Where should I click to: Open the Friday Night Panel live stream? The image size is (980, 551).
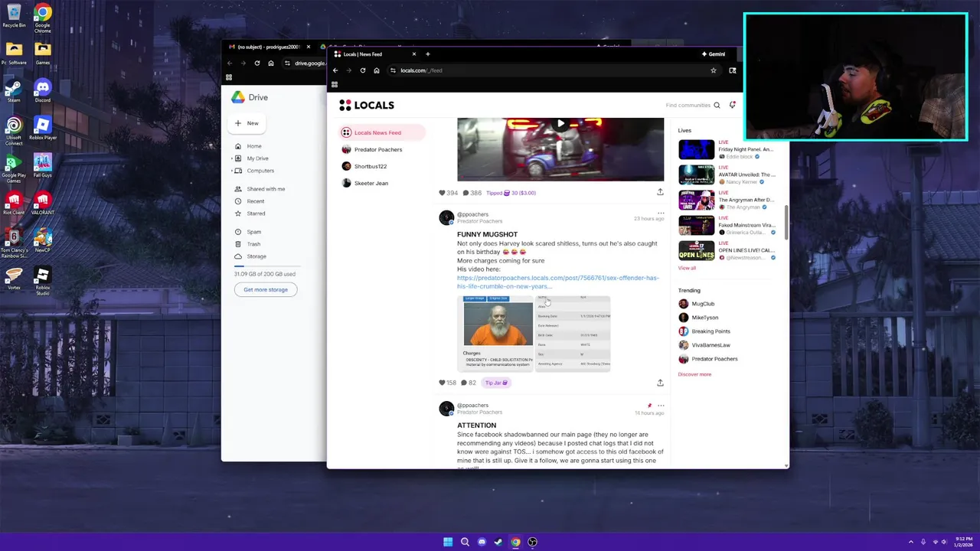[727, 149]
